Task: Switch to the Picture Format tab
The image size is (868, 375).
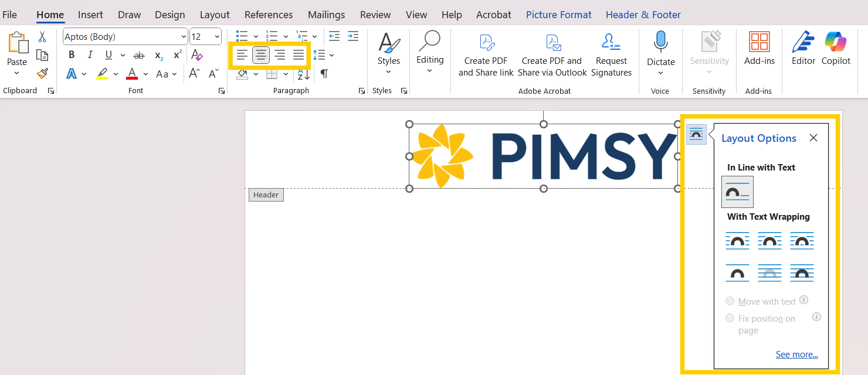Action: tap(558, 14)
